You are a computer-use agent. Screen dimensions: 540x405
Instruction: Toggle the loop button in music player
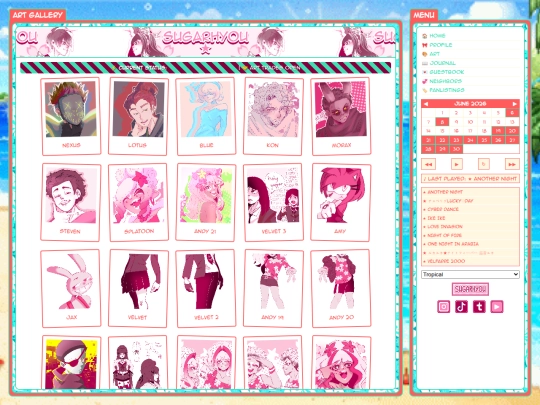(484, 164)
